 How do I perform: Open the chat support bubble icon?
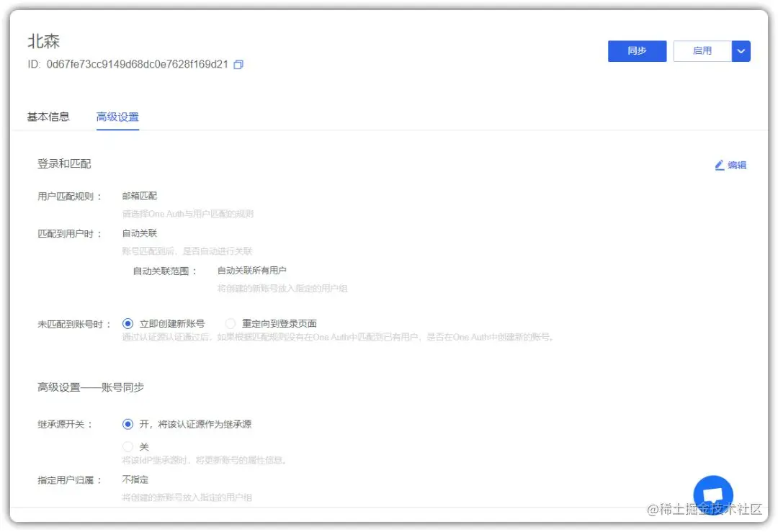point(713,495)
